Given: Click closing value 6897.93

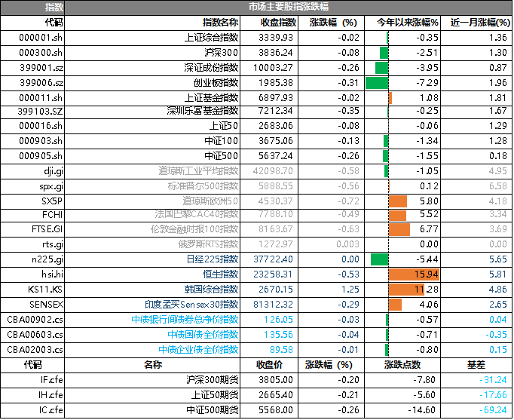Looking at the screenshot, I should (x=275, y=98).
